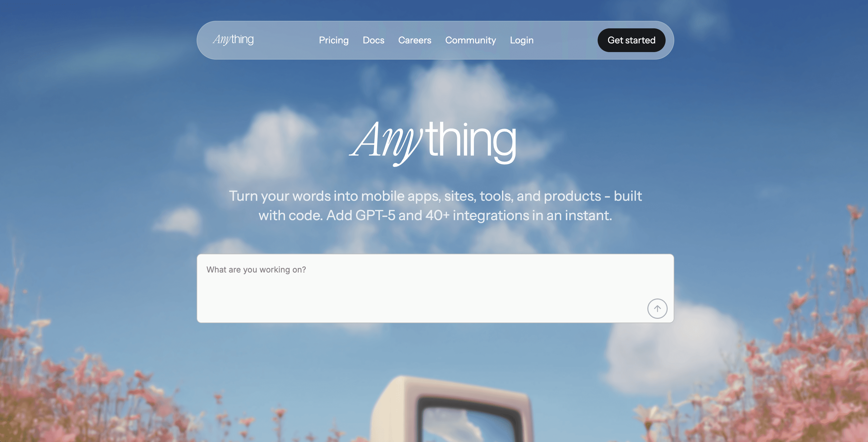868x442 pixels.
Task: Submit prompt with the up-arrow button
Action: [x=657, y=308]
